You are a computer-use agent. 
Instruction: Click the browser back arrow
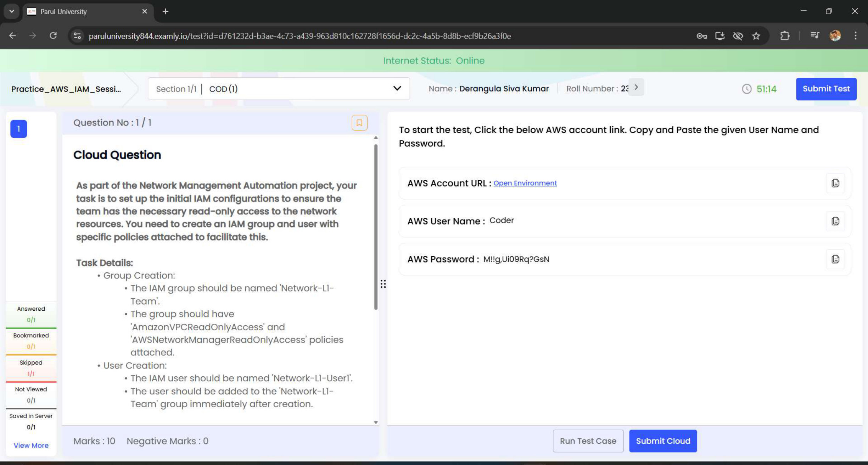click(12, 36)
